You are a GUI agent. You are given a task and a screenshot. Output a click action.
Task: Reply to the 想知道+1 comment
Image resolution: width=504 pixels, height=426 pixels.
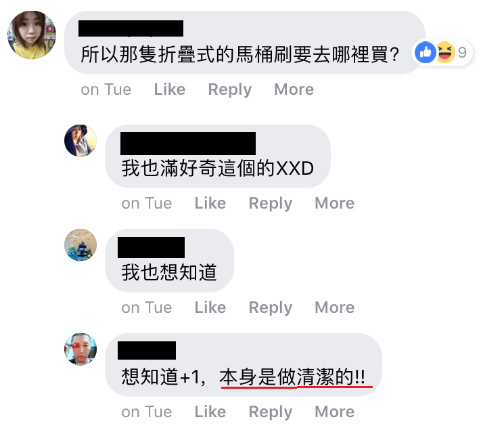[x=271, y=412]
